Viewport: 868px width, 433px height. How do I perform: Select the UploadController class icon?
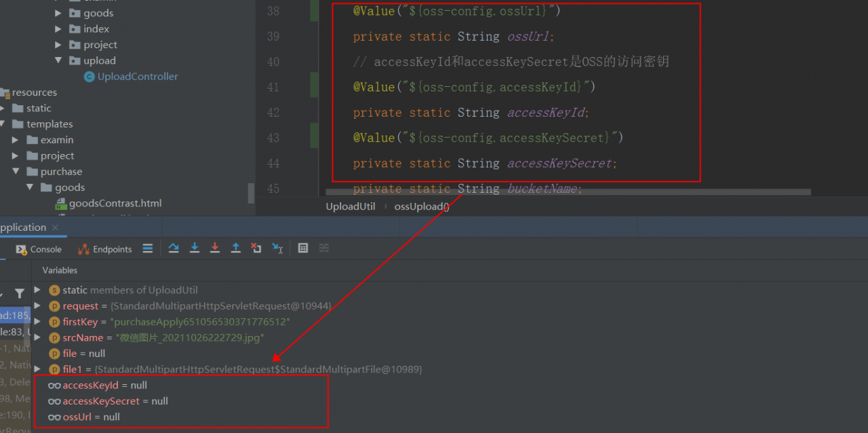[89, 77]
